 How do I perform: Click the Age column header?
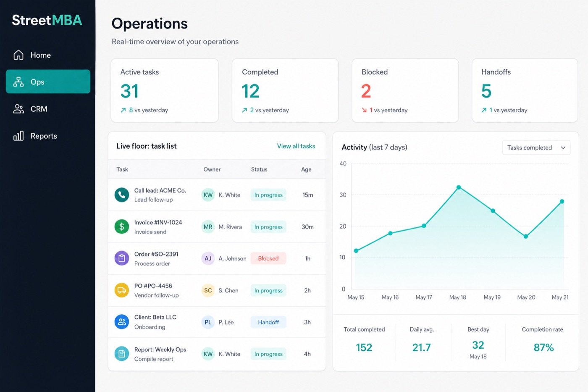306,169
